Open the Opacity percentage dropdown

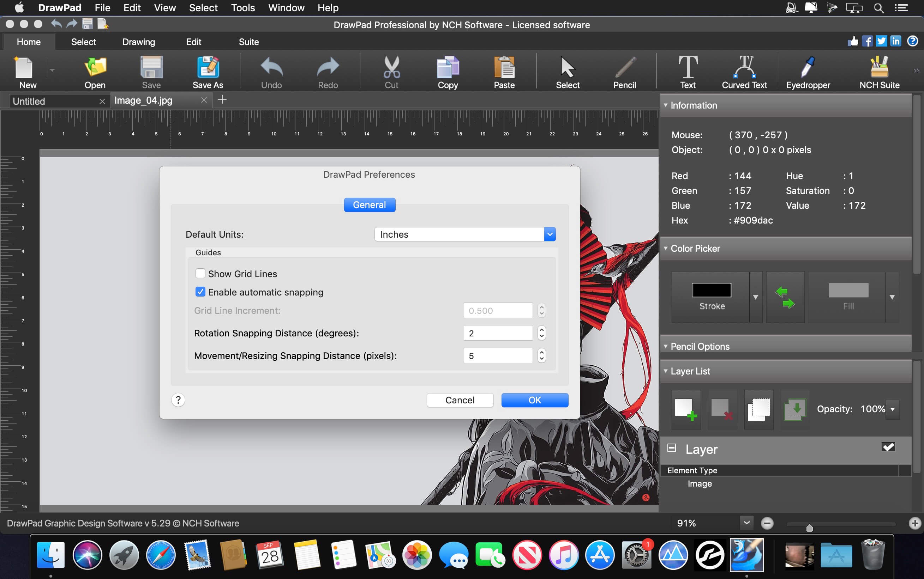click(x=893, y=409)
